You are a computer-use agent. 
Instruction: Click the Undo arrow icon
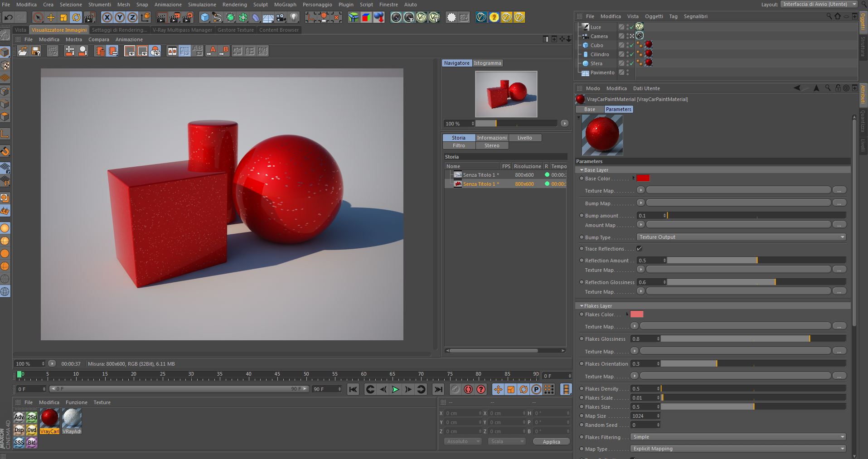coord(8,18)
